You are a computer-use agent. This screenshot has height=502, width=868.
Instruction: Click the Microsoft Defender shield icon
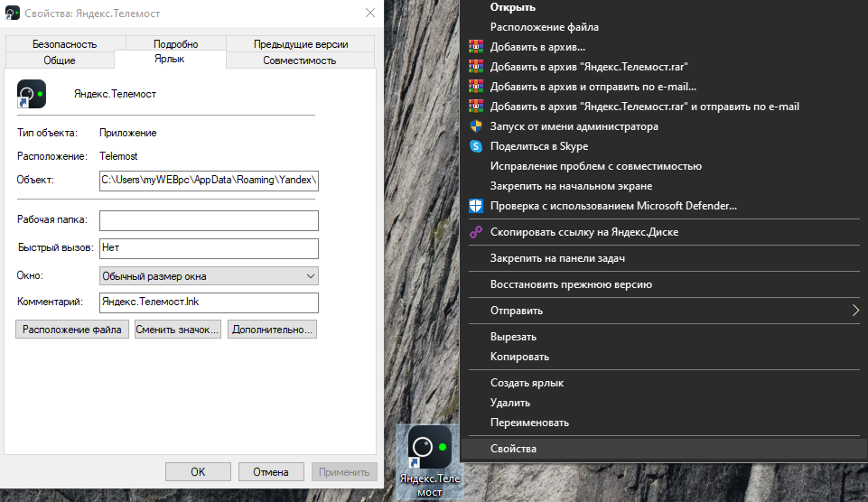[x=476, y=206]
